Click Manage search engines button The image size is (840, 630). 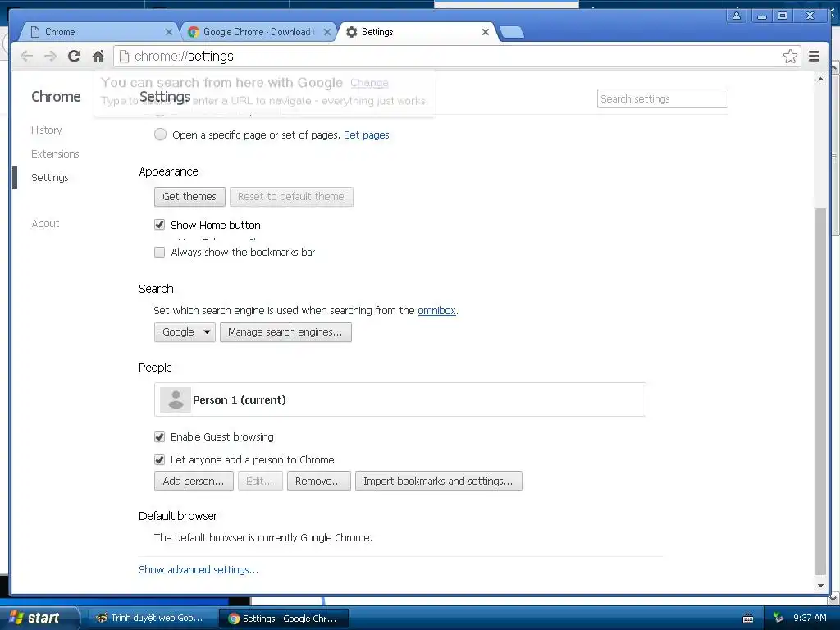pyautogui.click(x=285, y=332)
